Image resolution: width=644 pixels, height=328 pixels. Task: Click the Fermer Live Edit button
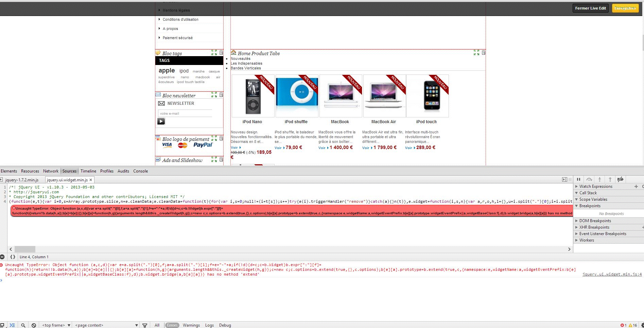click(x=591, y=8)
